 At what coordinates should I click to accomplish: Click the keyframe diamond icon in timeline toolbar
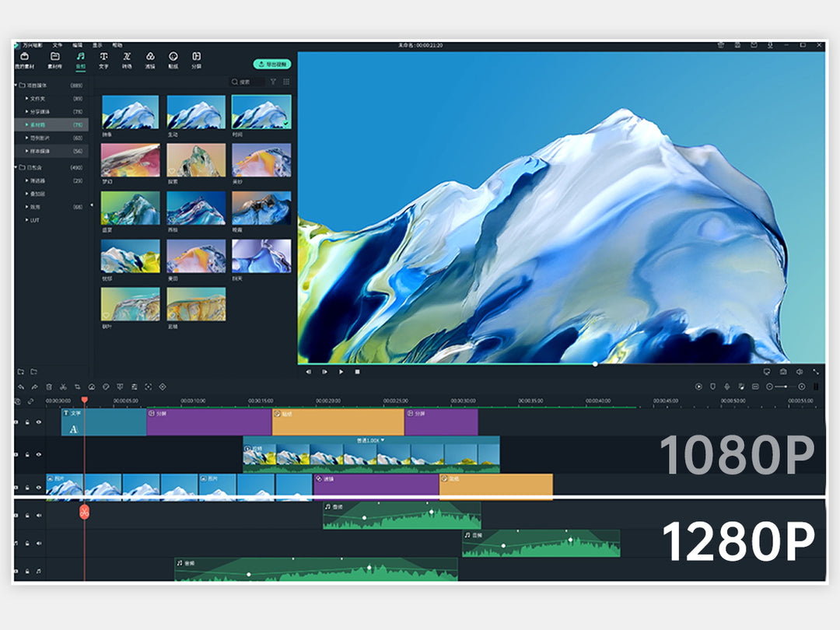tap(163, 387)
